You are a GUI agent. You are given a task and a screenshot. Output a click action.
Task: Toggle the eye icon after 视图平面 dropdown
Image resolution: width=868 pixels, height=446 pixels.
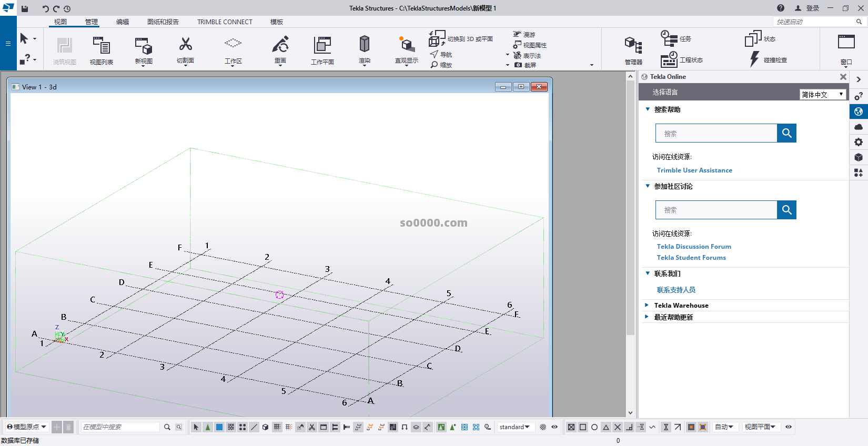pos(789,427)
